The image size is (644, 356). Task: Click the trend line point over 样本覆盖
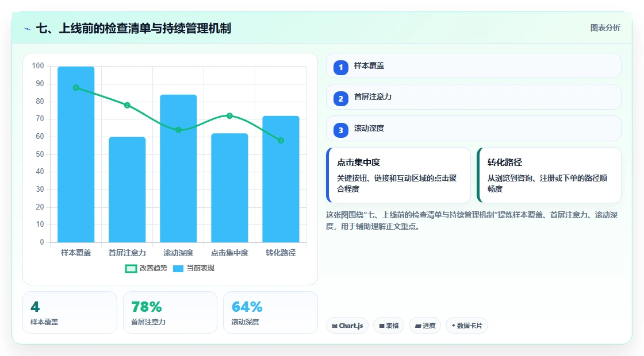76,88
